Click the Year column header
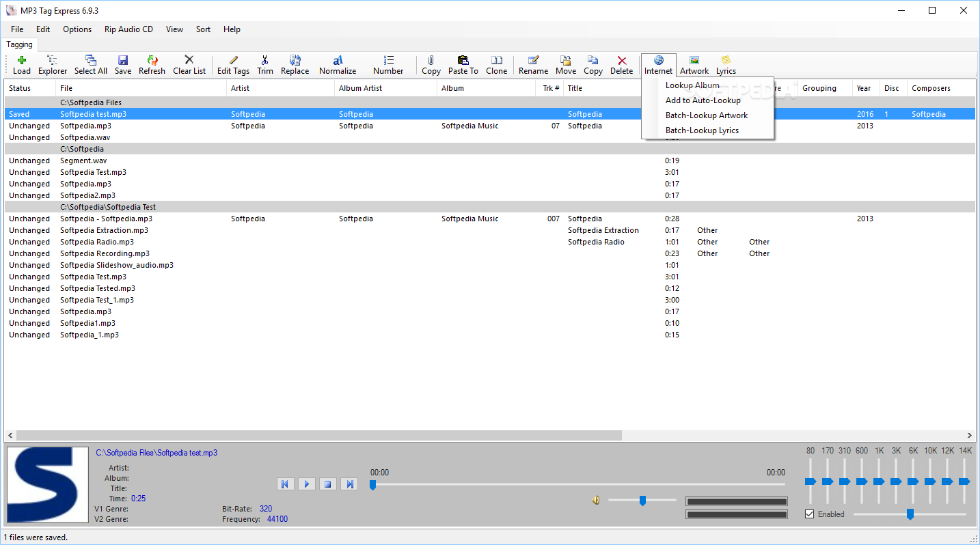Image resolution: width=980 pixels, height=545 pixels. (866, 88)
